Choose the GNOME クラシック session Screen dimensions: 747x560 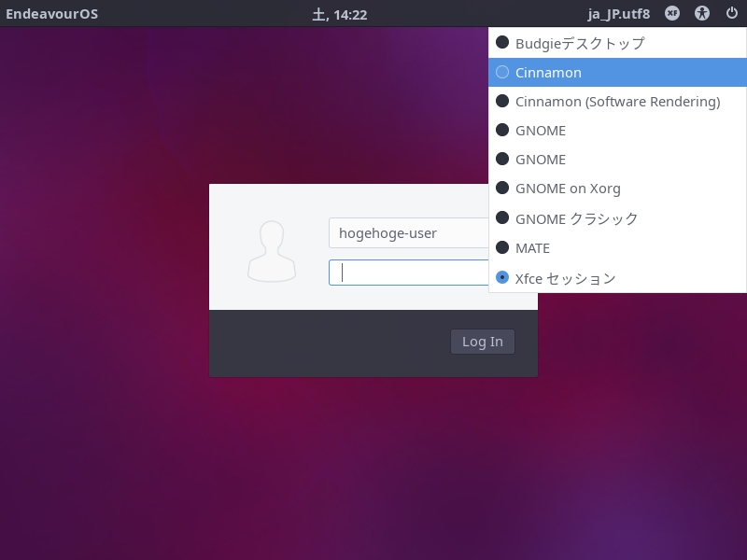[617, 218]
